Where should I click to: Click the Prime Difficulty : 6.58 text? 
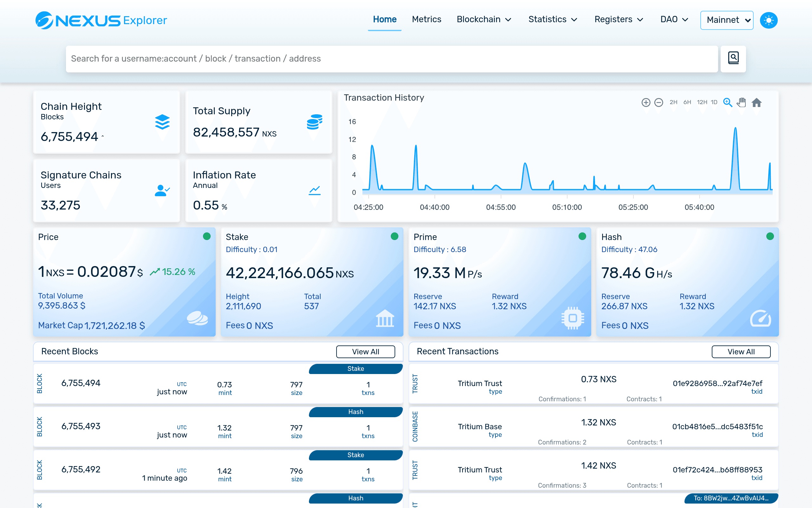coord(440,250)
